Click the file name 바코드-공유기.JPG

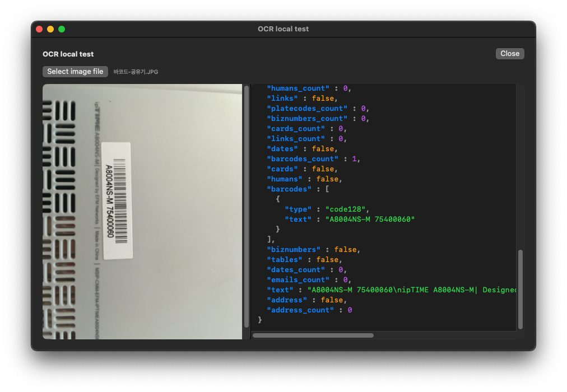pyautogui.click(x=136, y=72)
